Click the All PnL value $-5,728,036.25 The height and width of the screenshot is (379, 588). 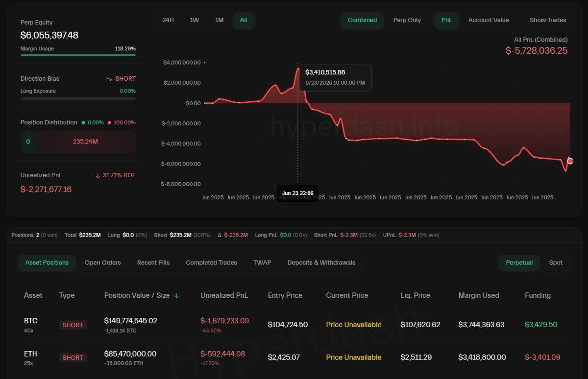click(537, 50)
